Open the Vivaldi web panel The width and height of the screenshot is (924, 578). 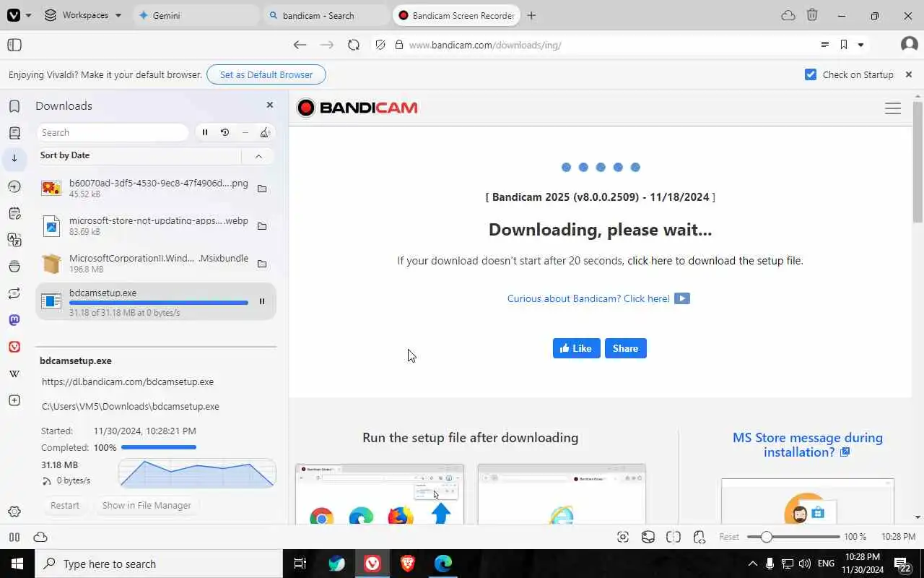click(14, 347)
